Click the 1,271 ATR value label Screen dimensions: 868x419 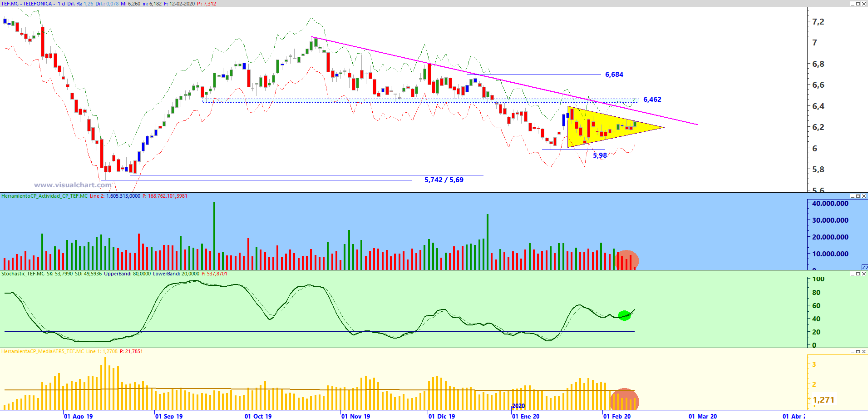pos(824,400)
